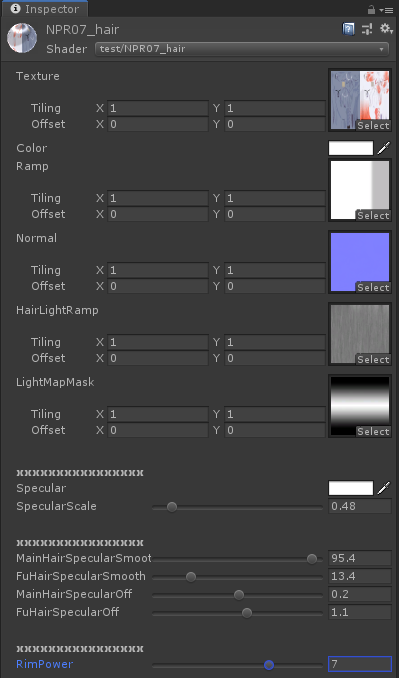Click the HairLightRamp texture thumbnail
This screenshot has height=678, width=399.
[x=360, y=334]
